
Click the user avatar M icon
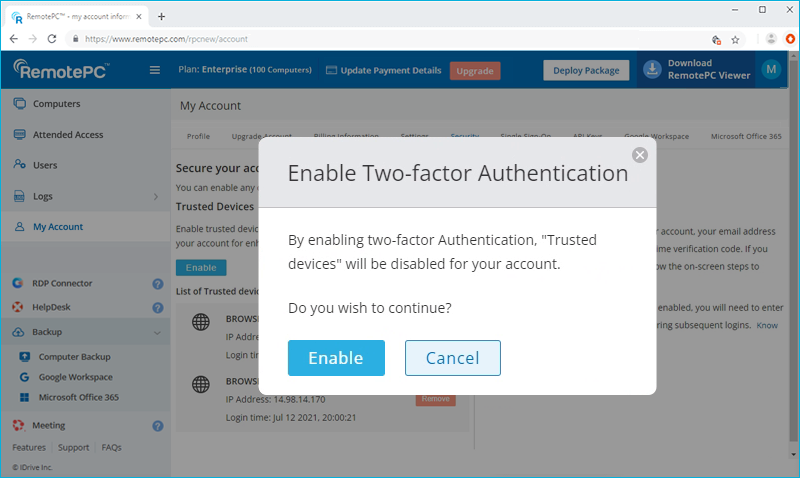pyautogui.click(x=770, y=69)
